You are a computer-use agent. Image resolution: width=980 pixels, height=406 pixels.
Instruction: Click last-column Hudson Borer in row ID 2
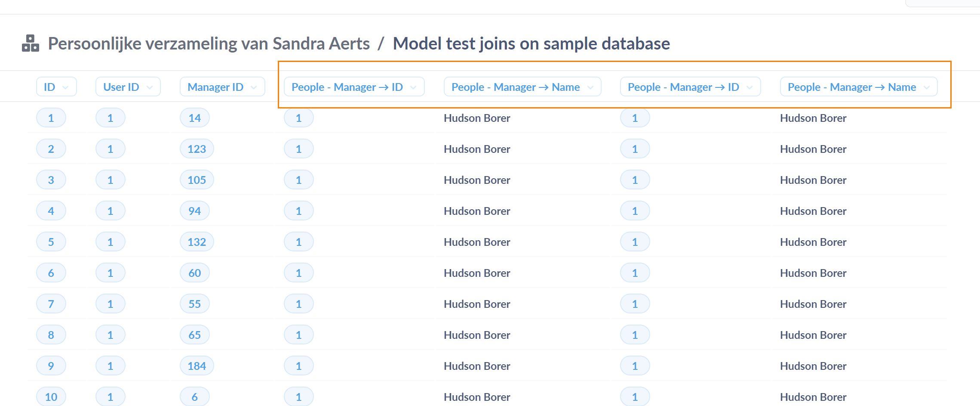click(x=813, y=149)
